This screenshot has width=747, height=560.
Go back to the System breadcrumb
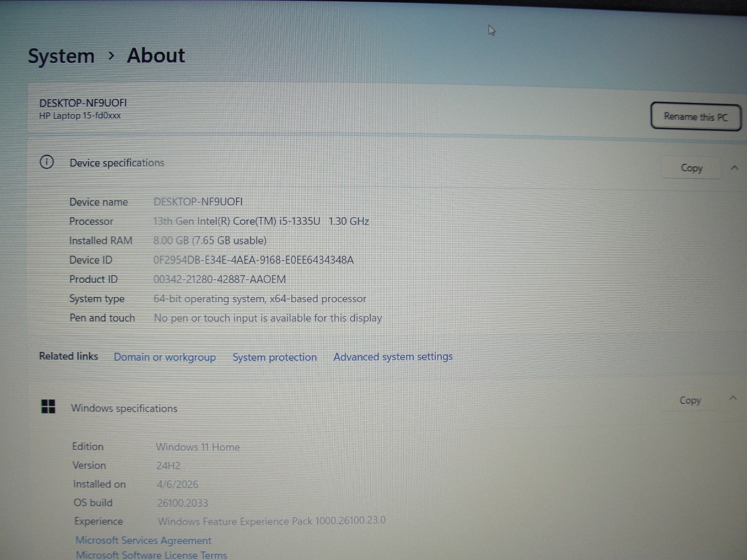pyautogui.click(x=61, y=56)
